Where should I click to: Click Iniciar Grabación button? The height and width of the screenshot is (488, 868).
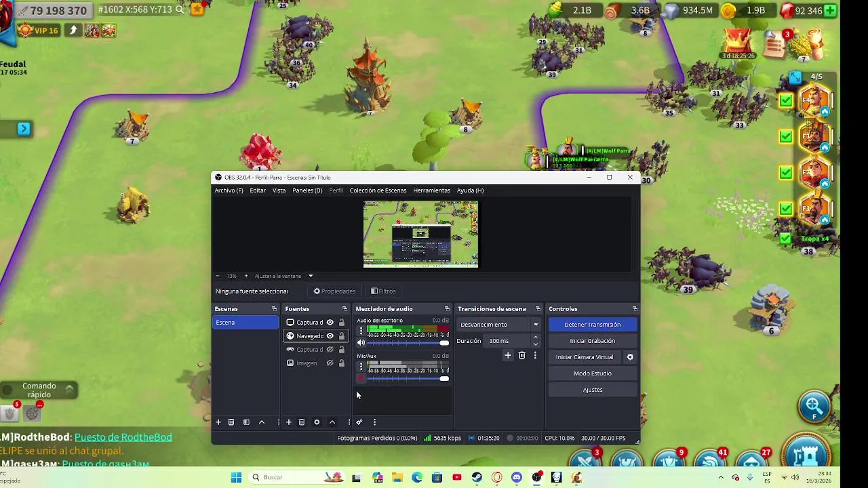[593, 341]
